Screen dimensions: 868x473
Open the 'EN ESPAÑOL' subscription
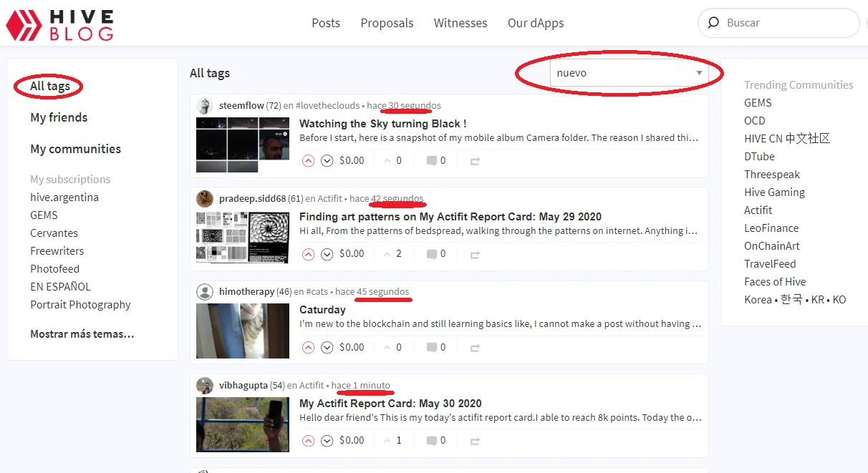(x=60, y=287)
